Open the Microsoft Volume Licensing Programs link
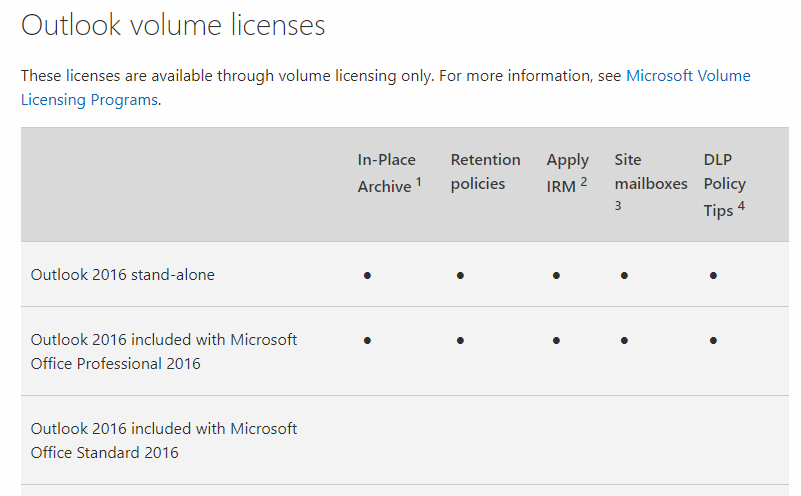The height and width of the screenshot is (496, 801). pos(688,76)
